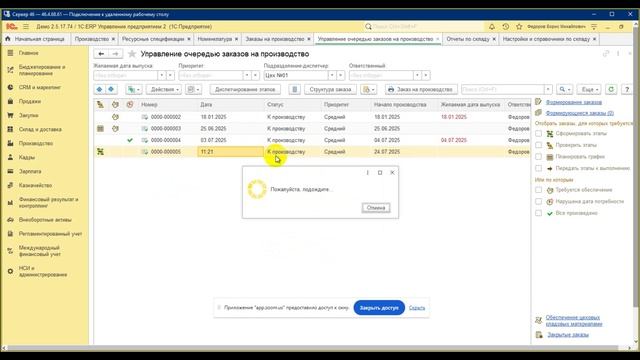Screen dimensions: 640x360
Task: Open the 1C main menu hamburger icon
Action: [x=26, y=27]
